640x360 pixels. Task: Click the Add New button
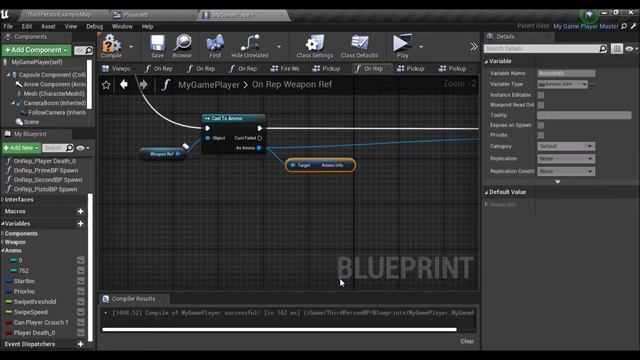(x=21, y=148)
